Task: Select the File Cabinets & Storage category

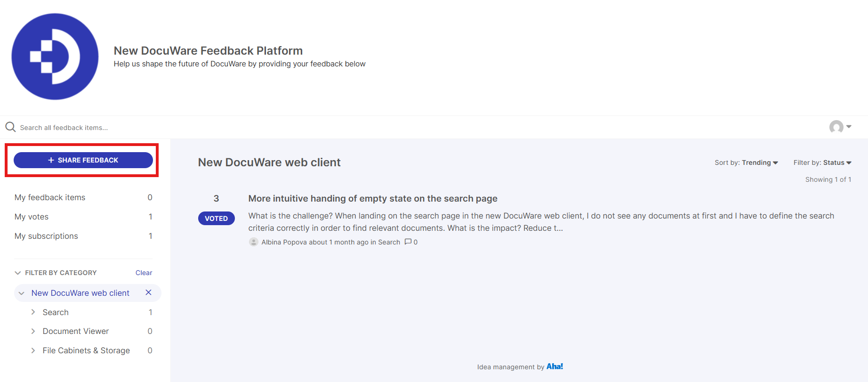Action: [x=86, y=350]
